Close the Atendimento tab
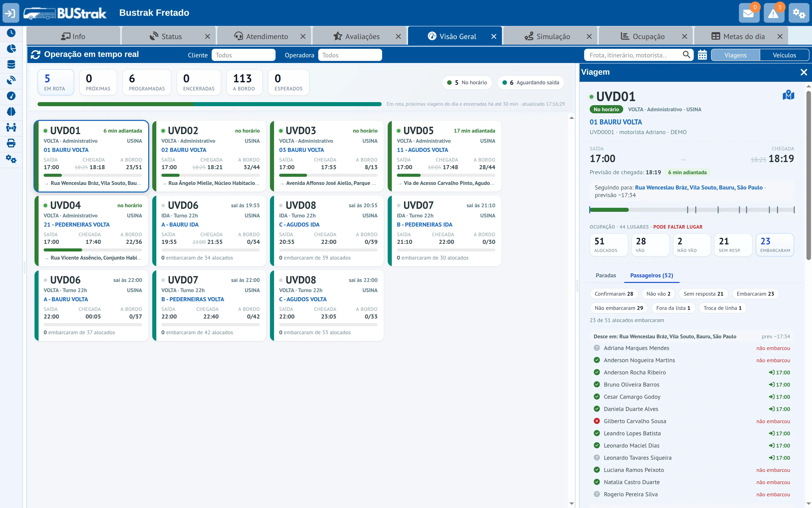 click(303, 37)
